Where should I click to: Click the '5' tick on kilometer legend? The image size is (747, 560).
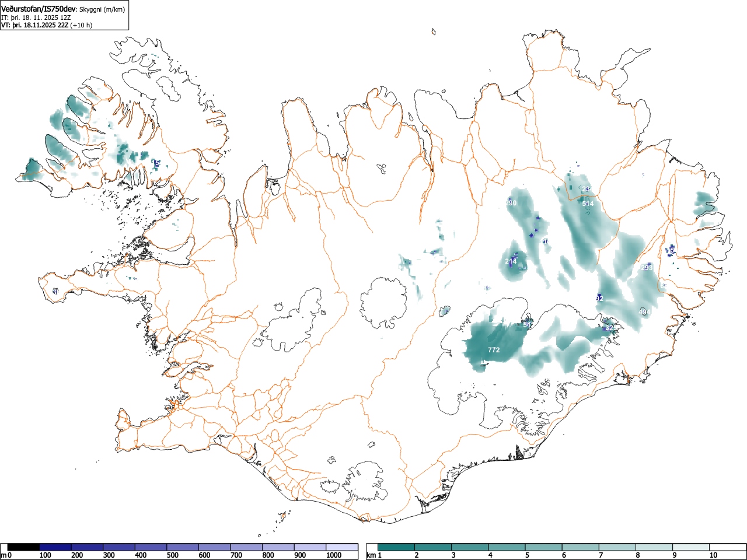click(x=527, y=555)
